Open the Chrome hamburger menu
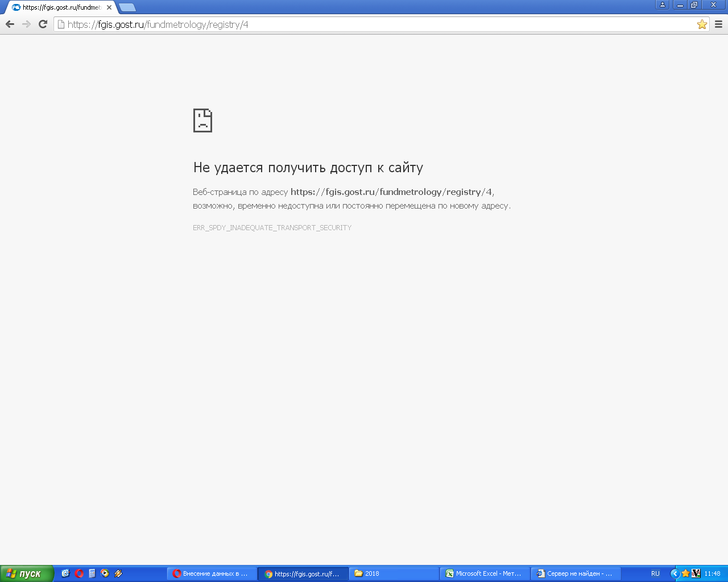728x582 pixels. point(718,24)
